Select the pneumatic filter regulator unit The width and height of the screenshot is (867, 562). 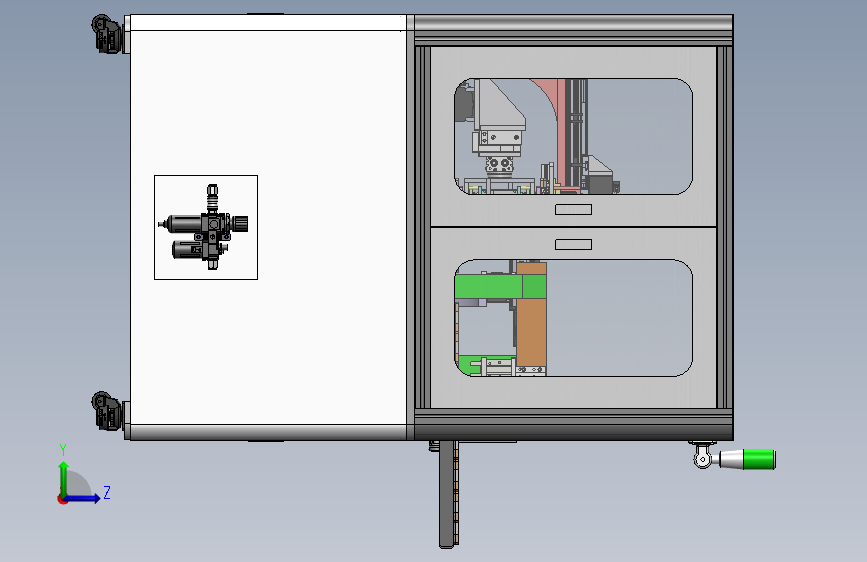pyautogui.click(x=203, y=227)
